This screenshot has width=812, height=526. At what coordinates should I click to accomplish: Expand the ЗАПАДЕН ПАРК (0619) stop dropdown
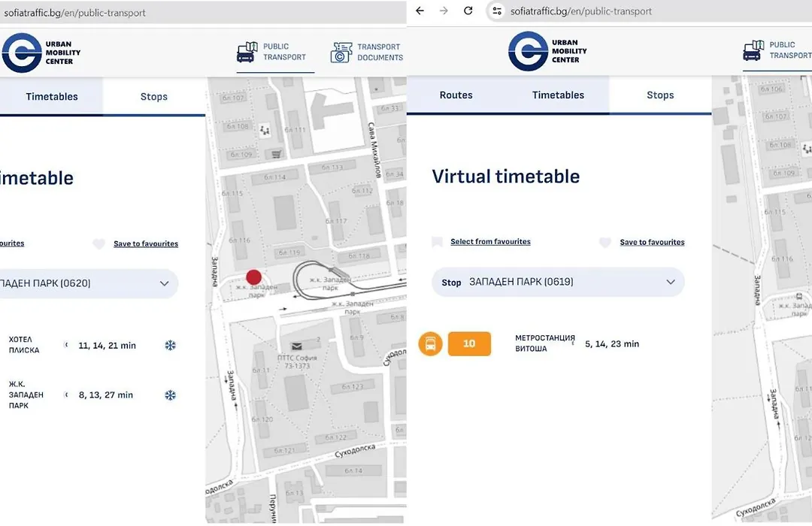pos(671,282)
